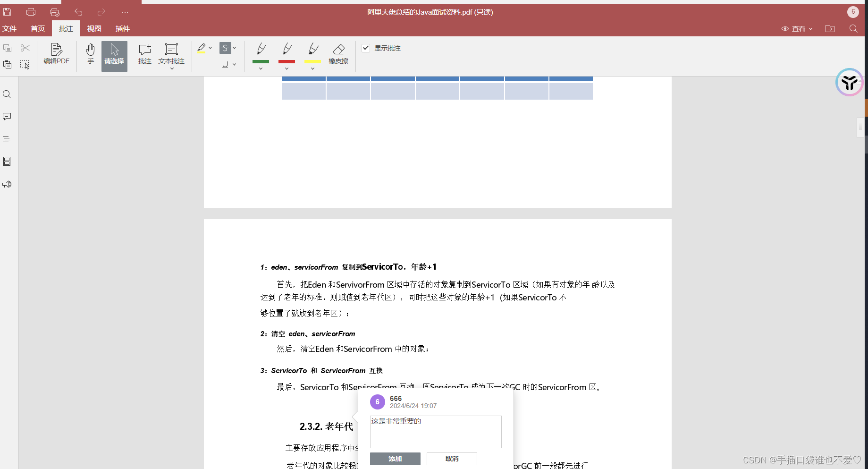Click the Cut scissors icon
The image size is (868, 469).
coord(25,48)
